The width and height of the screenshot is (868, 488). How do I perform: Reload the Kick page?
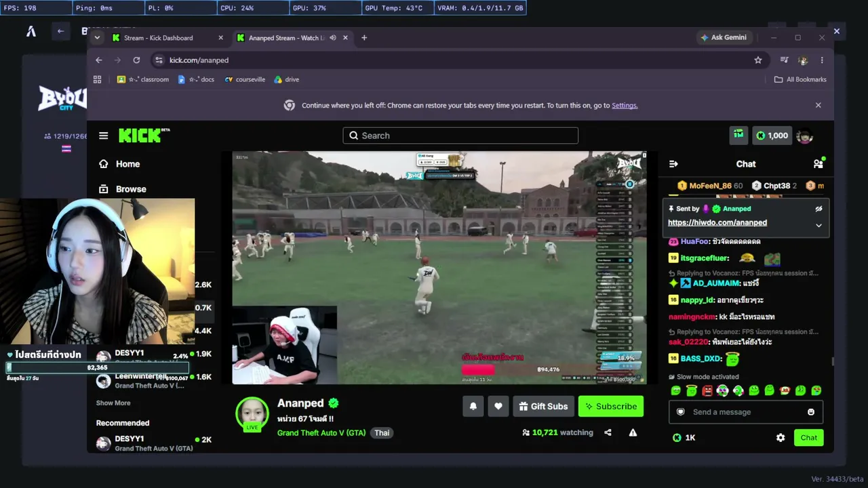pos(136,60)
